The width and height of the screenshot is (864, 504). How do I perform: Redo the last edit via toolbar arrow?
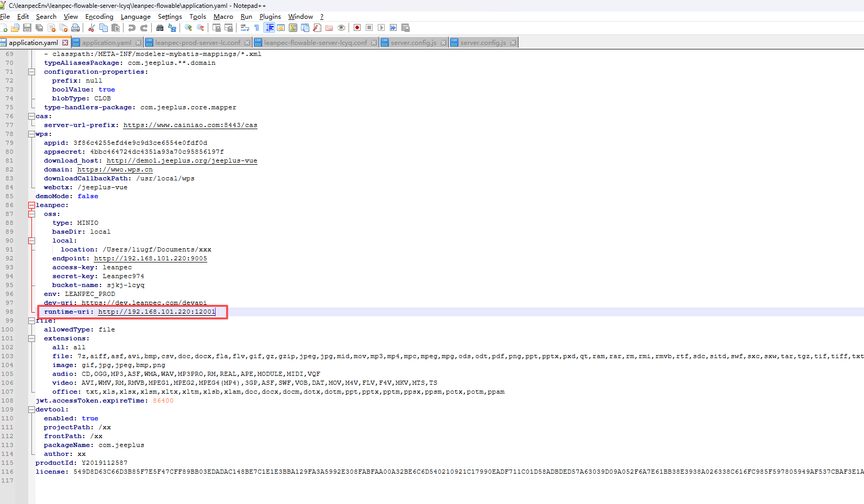tap(144, 28)
